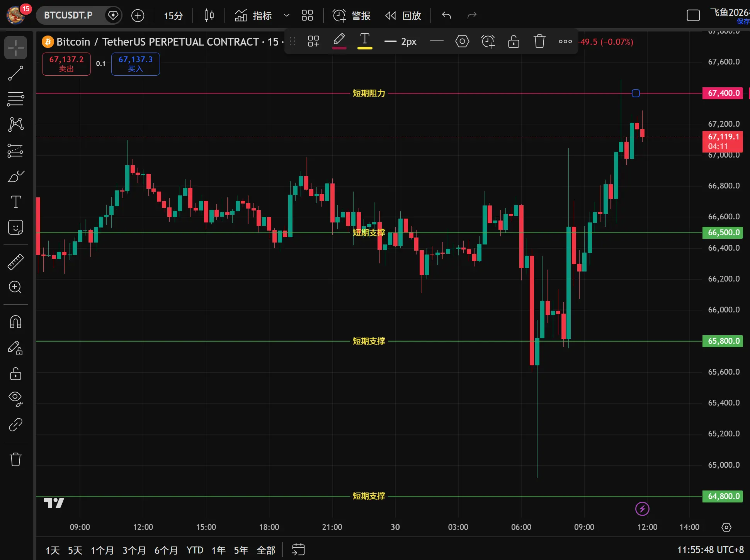The height and width of the screenshot is (560, 750).
Task: Open the candlestick chart style selector
Action: click(209, 15)
